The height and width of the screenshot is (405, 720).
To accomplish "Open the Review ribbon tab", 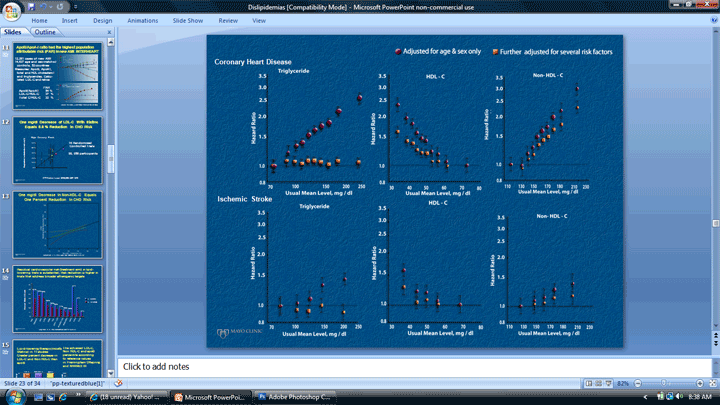I will pyautogui.click(x=228, y=21).
